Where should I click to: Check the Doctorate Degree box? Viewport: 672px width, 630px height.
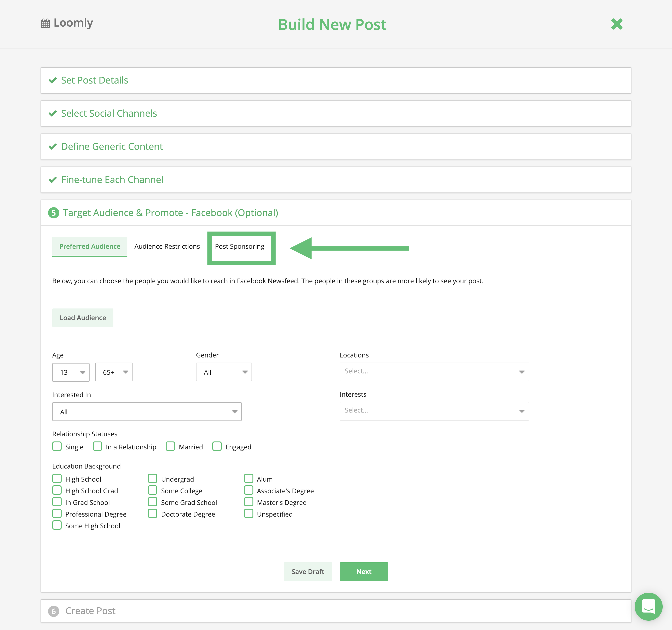coord(152,513)
